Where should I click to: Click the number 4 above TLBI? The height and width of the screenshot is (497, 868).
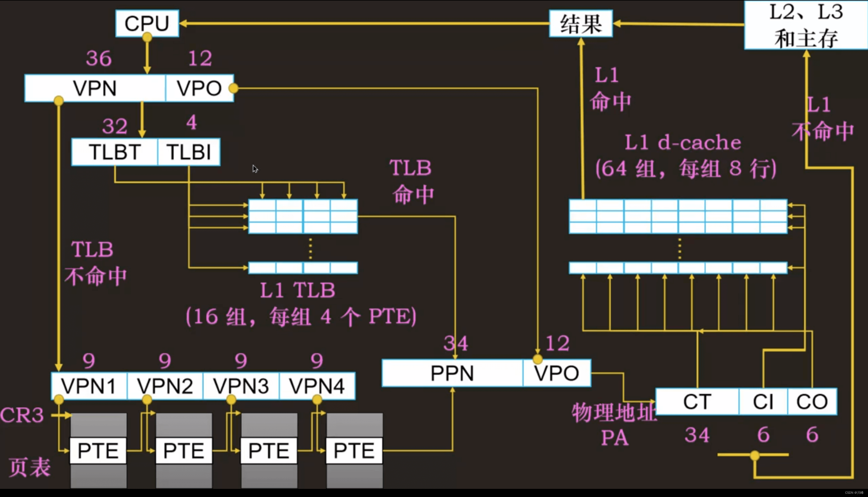(x=192, y=122)
